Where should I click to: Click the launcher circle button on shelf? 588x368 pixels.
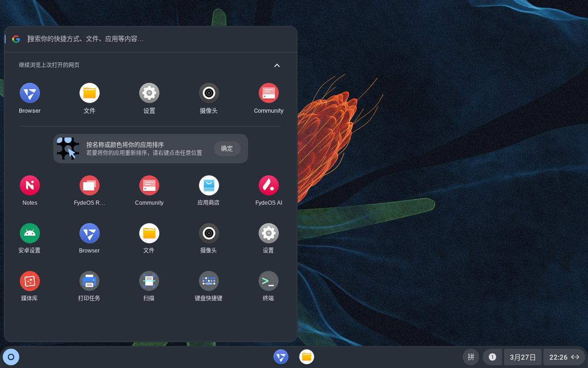pyautogui.click(x=11, y=357)
